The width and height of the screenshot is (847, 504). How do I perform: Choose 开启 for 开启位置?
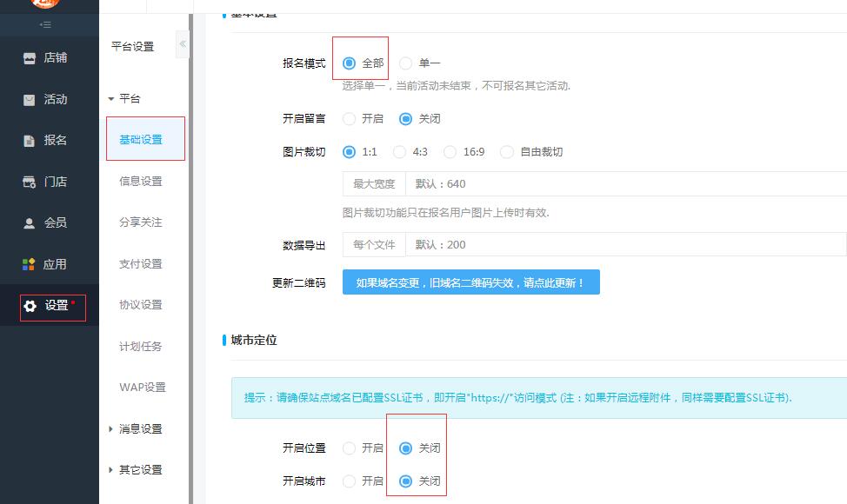click(x=349, y=448)
